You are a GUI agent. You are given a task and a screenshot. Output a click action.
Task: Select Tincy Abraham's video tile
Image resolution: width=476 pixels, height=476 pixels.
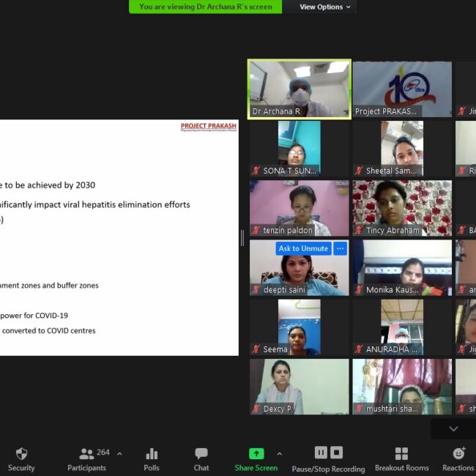(402, 208)
